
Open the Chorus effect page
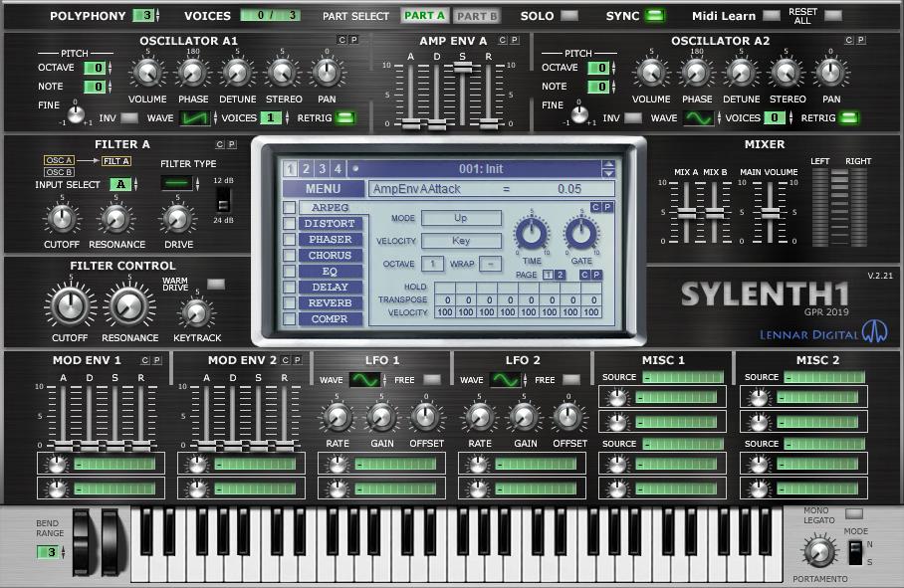(330, 255)
